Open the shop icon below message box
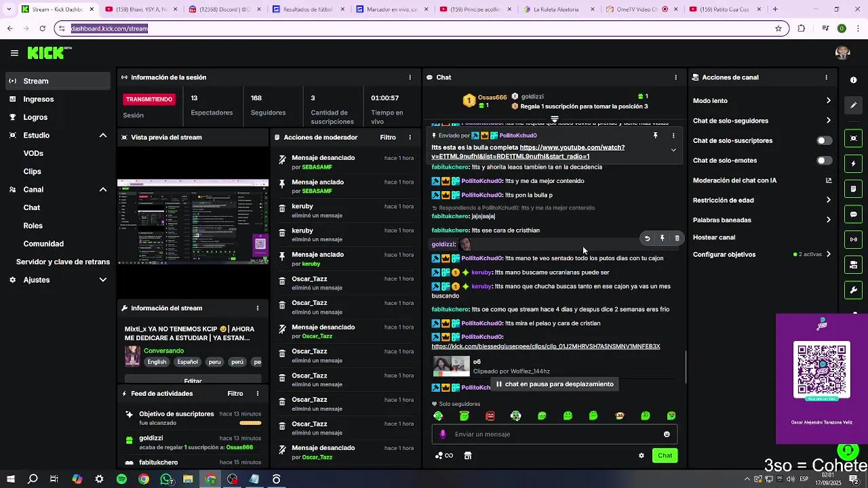 467,455
